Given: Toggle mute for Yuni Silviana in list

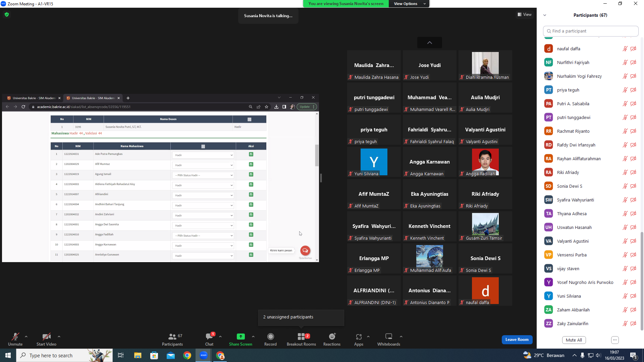Looking at the screenshot, I should coord(625,296).
